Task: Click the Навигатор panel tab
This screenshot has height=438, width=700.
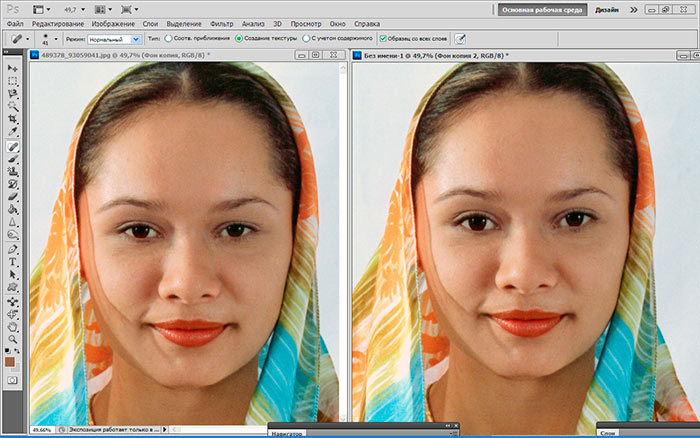Action: click(286, 434)
